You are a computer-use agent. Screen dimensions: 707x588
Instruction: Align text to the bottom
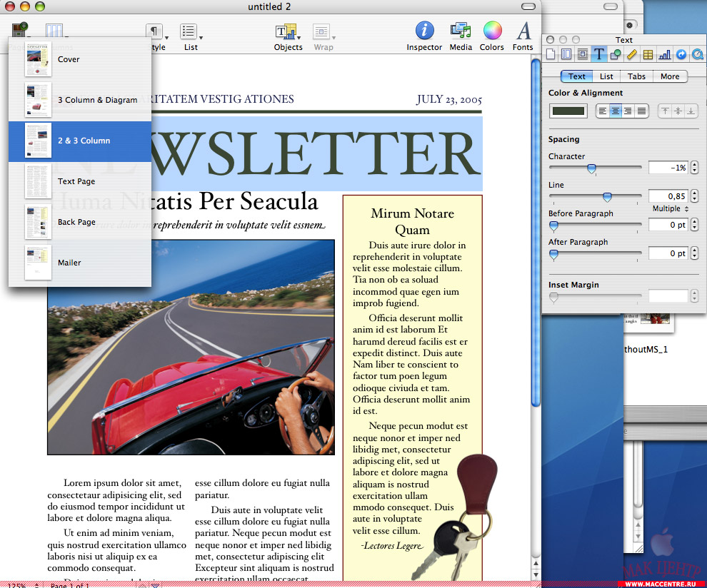(691, 111)
